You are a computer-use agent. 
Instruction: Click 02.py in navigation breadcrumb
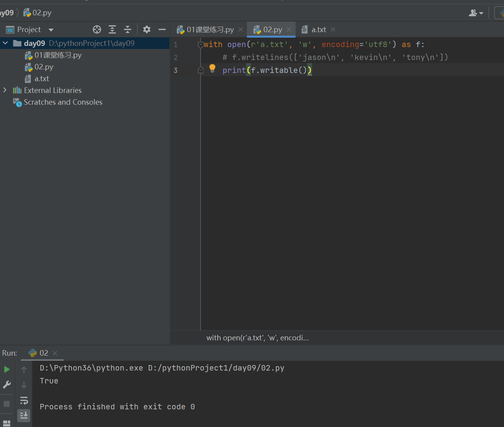[37, 13]
